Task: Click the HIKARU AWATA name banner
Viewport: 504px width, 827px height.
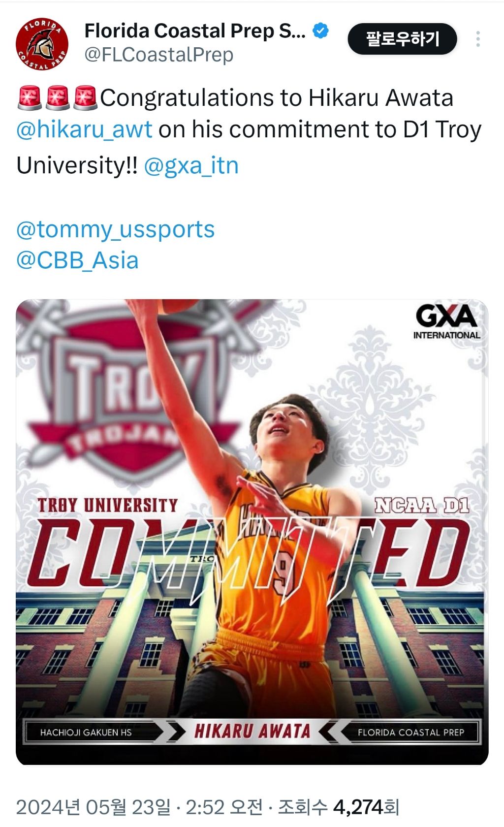Action: 252,732
